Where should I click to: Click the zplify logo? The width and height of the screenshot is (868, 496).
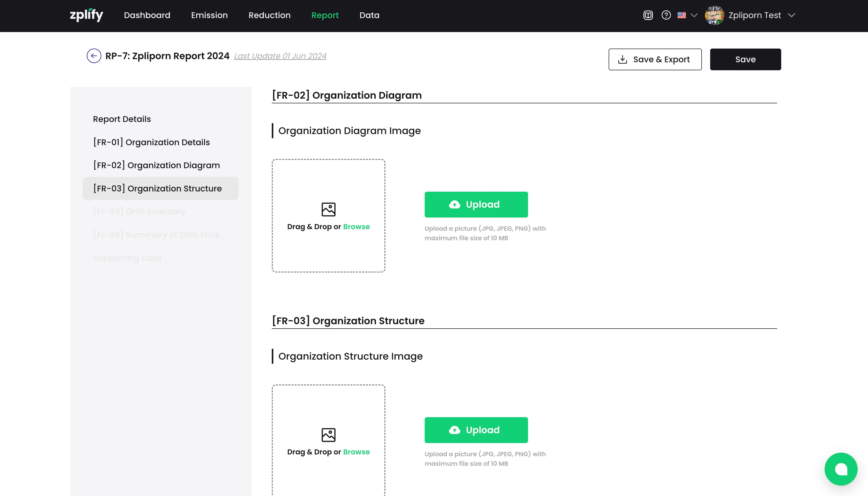point(87,15)
